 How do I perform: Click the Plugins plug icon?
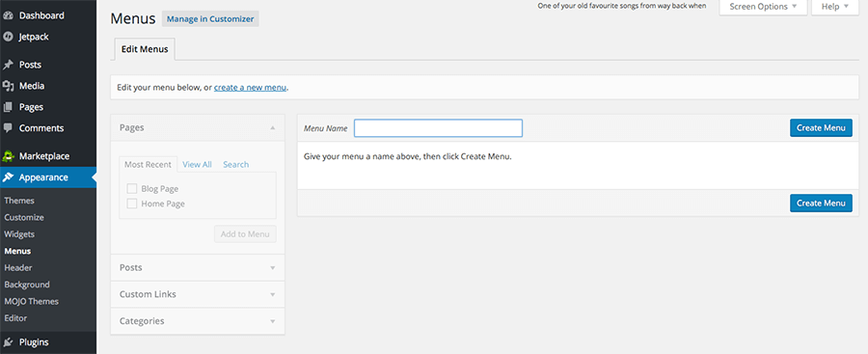coord(8,341)
